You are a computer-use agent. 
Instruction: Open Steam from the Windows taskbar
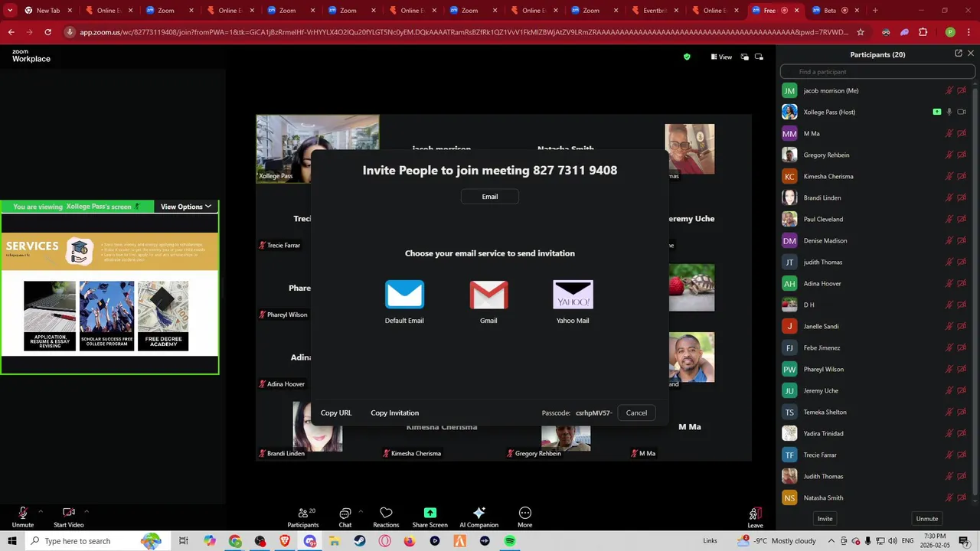pyautogui.click(x=360, y=541)
